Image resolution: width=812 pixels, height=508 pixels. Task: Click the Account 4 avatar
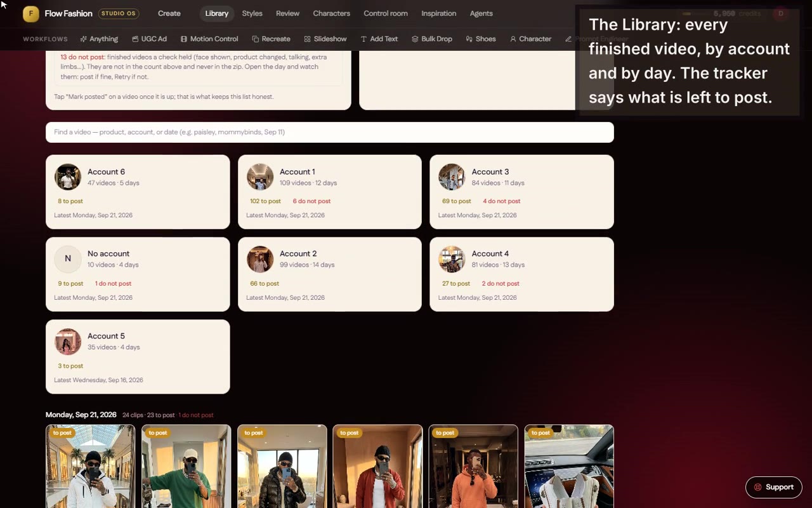[x=452, y=259]
